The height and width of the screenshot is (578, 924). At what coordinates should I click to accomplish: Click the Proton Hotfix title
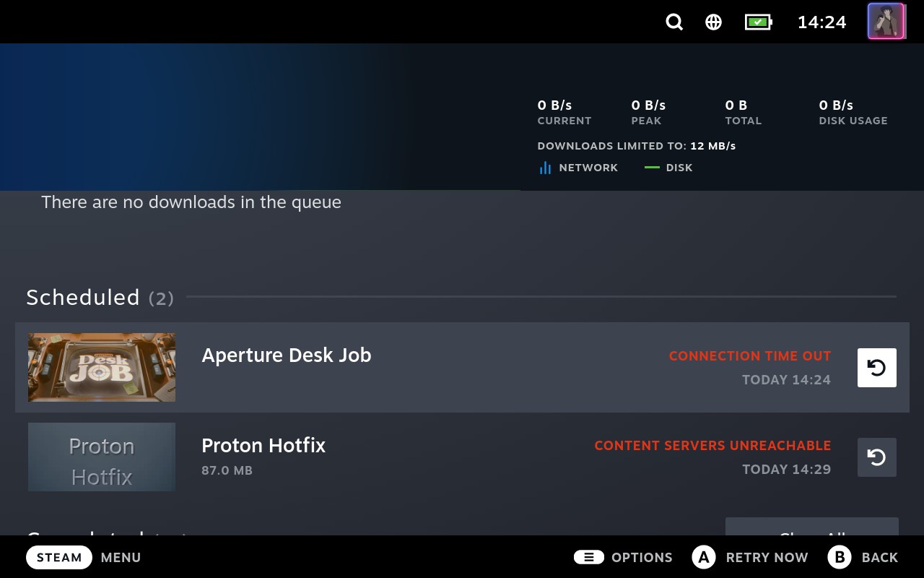coord(263,445)
